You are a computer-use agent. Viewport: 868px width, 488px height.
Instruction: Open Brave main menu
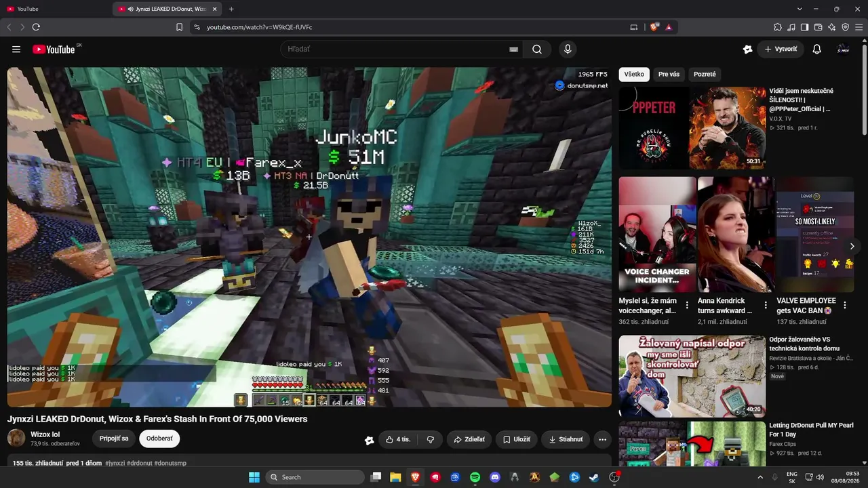(x=859, y=27)
